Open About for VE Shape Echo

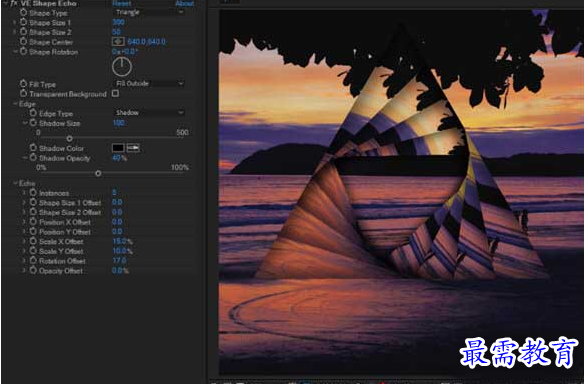[x=185, y=3]
